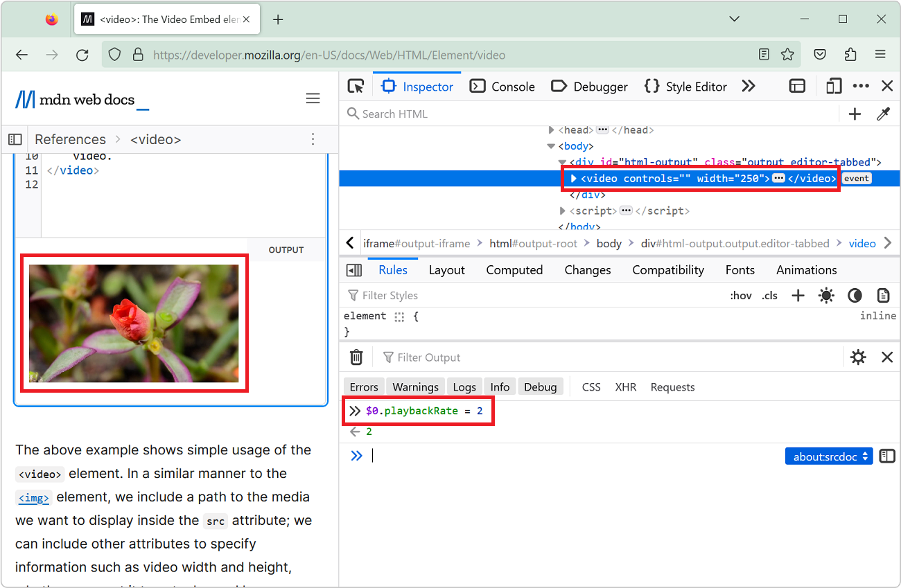Enable light color scheme simulation
901x588 pixels.
tap(826, 295)
